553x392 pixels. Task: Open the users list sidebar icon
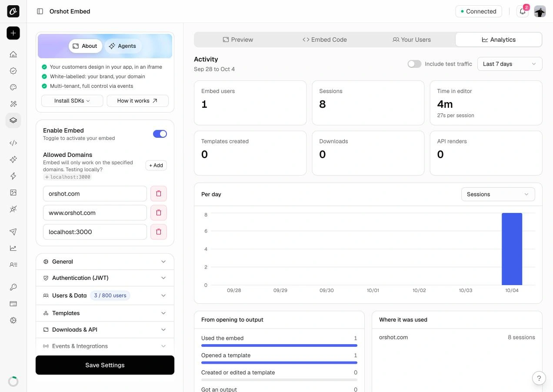pyautogui.click(x=13, y=265)
